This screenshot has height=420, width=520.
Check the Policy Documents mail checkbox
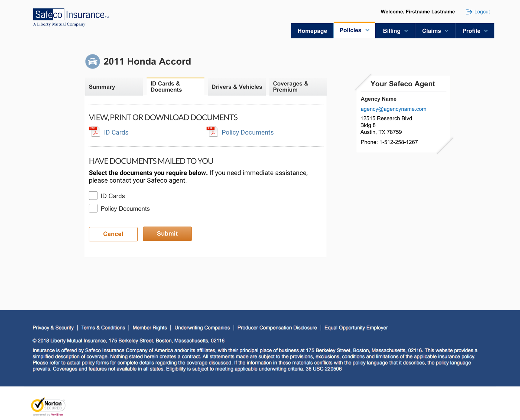pyautogui.click(x=93, y=208)
